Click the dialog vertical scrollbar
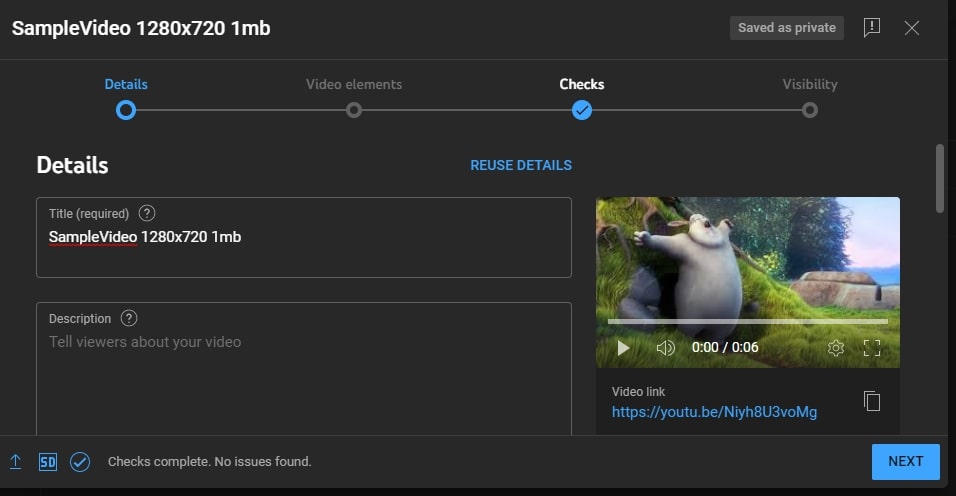 coord(940,178)
